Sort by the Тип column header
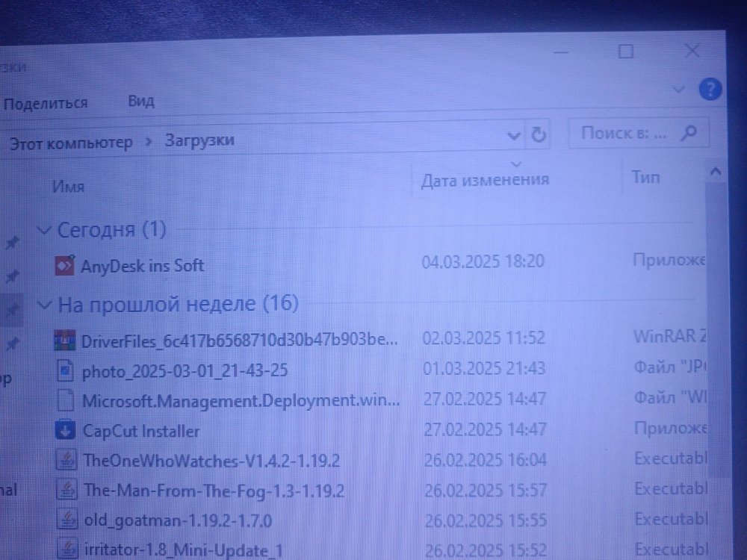Viewport: 747px width, 560px height. [x=645, y=177]
